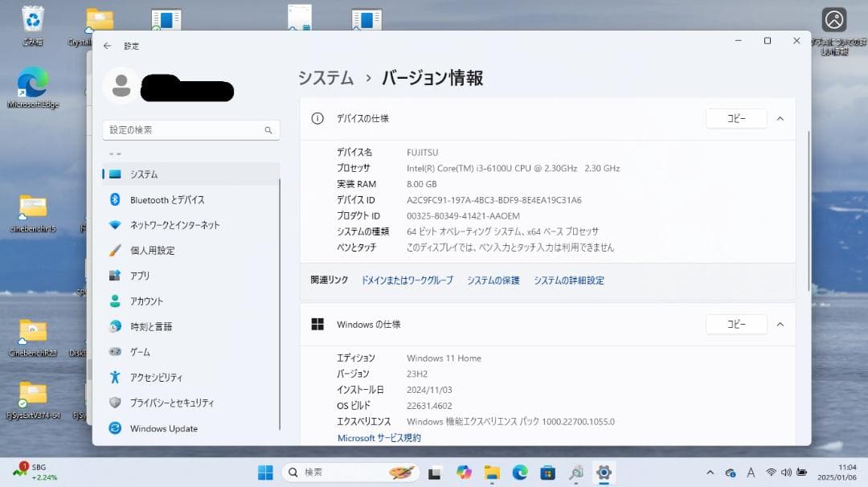Open Microsoft Edge from the taskbar
The height and width of the screenshot is (487, 868).
coord(519,473)
